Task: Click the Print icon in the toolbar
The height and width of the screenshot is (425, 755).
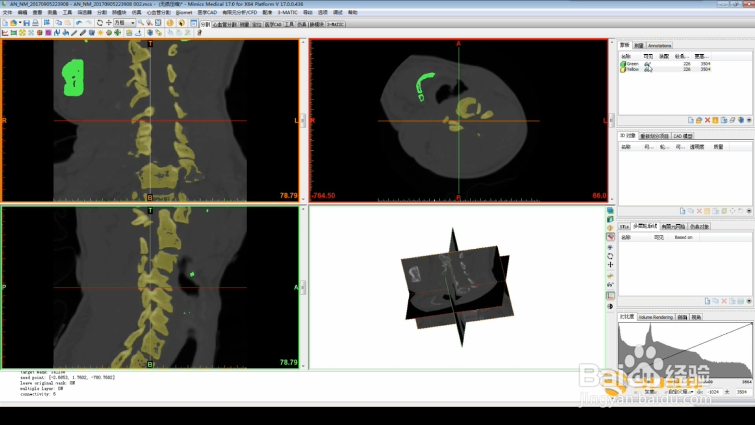Action: point(35,23)
